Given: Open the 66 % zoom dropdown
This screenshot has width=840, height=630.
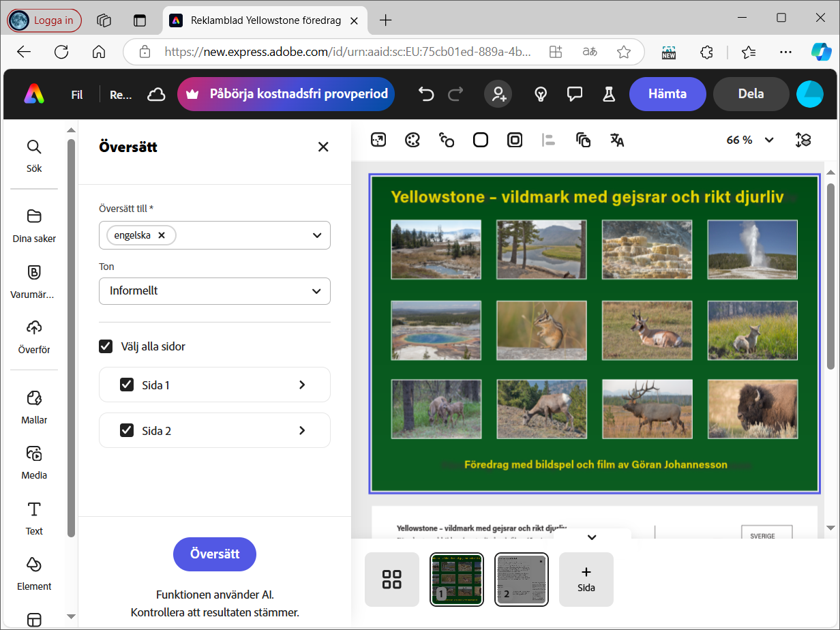Looking at the screenshot, I should coord(750,140).
